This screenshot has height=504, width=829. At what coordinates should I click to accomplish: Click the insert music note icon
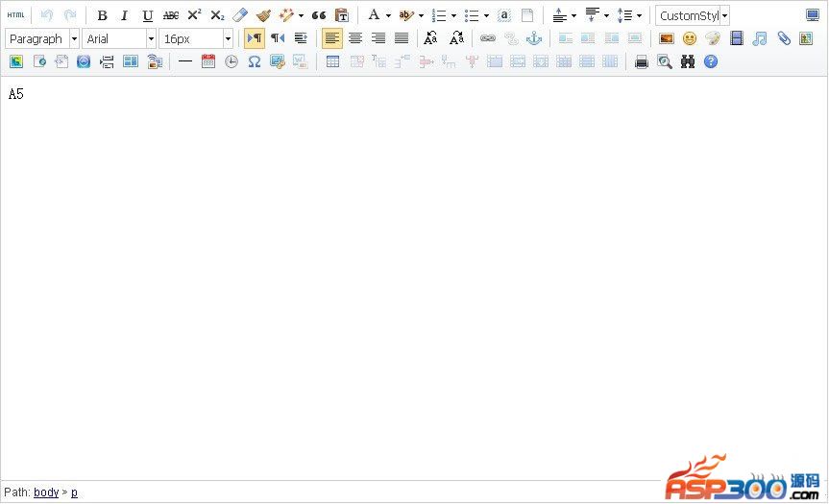760,38
